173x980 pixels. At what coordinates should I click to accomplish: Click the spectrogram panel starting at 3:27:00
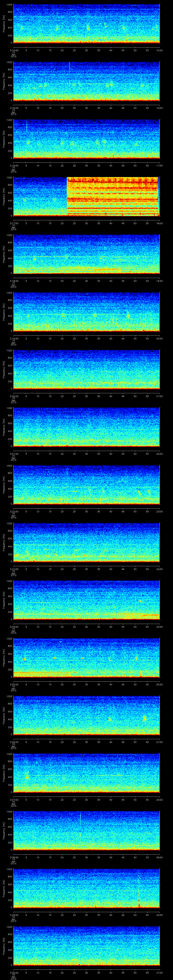86,773
